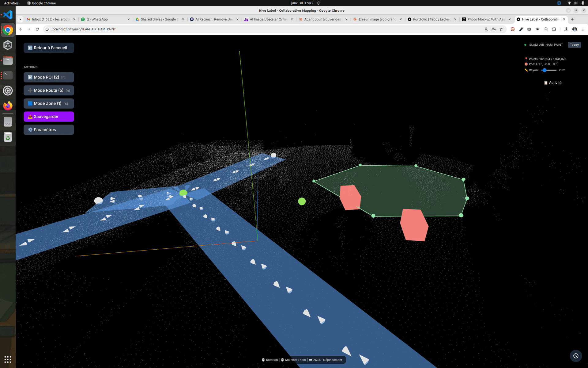Toggle Mode POI (2)
Screen dimensions: 588x368
coord(49,77)
